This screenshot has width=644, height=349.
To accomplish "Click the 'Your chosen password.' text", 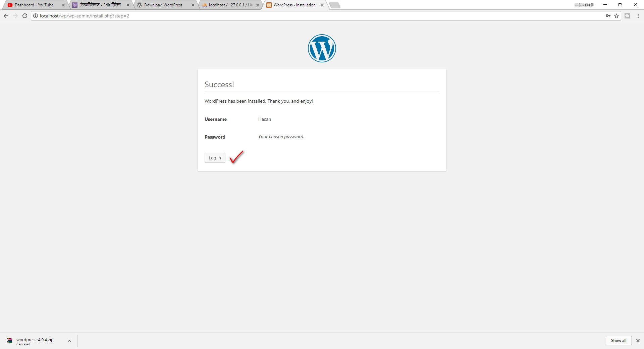I will pyautogui.click(x=281, y=137).
